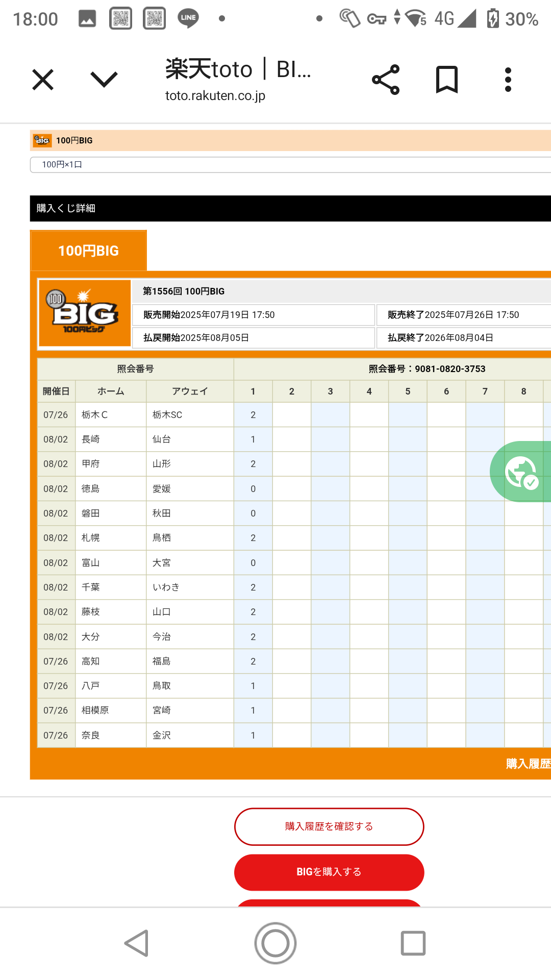
Task: Bookmark this page using bookmark icon
Action: 447,80
